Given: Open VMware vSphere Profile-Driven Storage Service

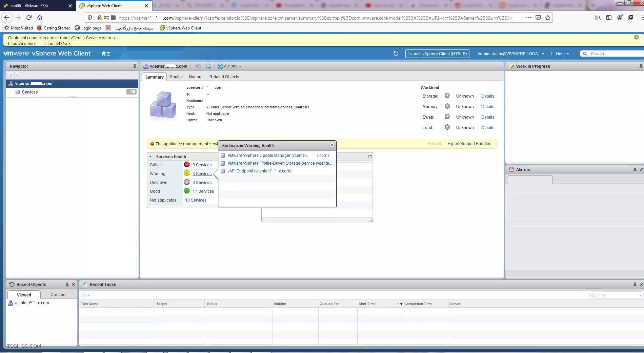Looking at the screenshot, I should click(280, 163).
